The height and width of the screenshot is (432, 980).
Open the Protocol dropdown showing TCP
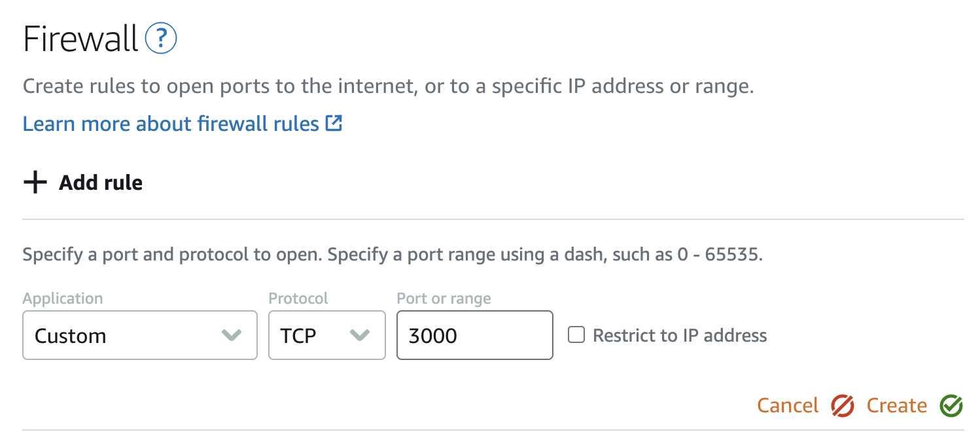click(x=314, y=336)
